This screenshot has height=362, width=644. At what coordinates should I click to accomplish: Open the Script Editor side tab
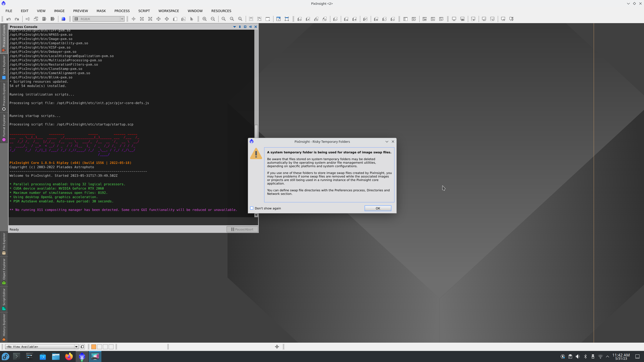pyautogui.click(x=4, y=299)
